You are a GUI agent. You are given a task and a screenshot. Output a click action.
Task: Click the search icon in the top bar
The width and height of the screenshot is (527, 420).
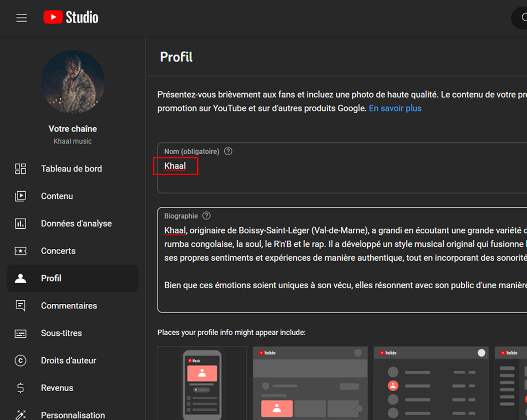pyautogui.click(x=524, y=18)
